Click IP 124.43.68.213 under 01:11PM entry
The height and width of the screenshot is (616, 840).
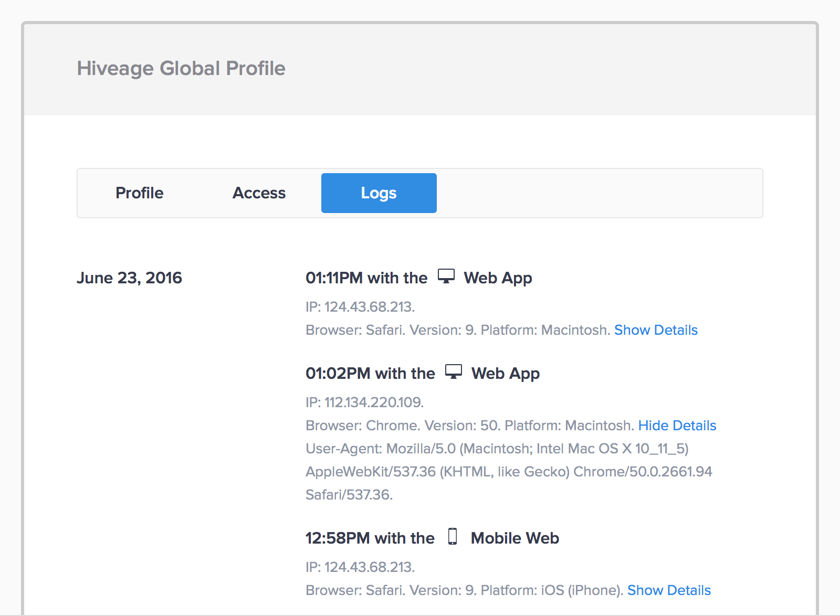[360, 307]
